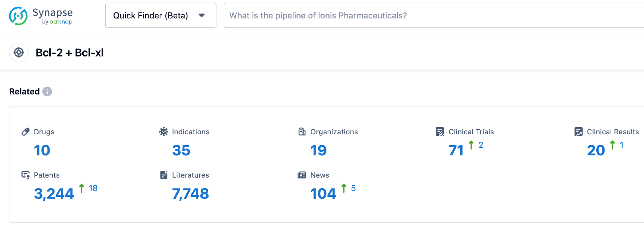The width and height of the screenshot is (644, 228).
Task: Open the 10 related drugs count
Action: click(42, 150)
